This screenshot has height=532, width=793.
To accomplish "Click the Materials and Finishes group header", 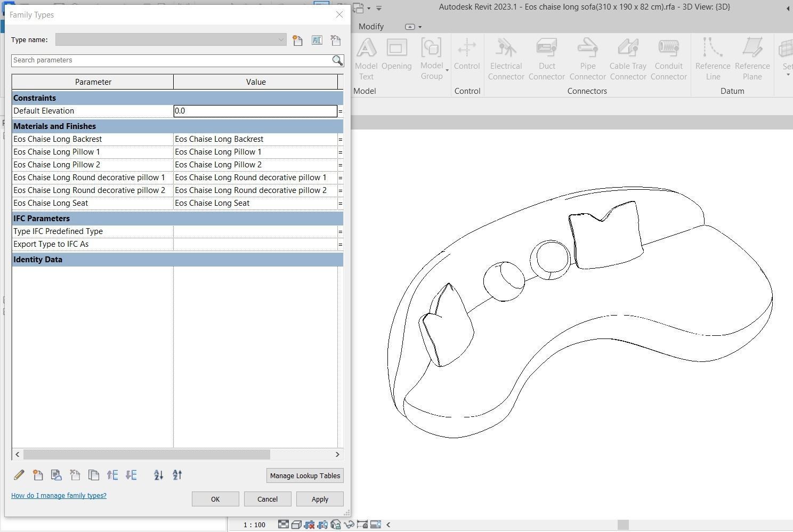I will pos(177,126).
